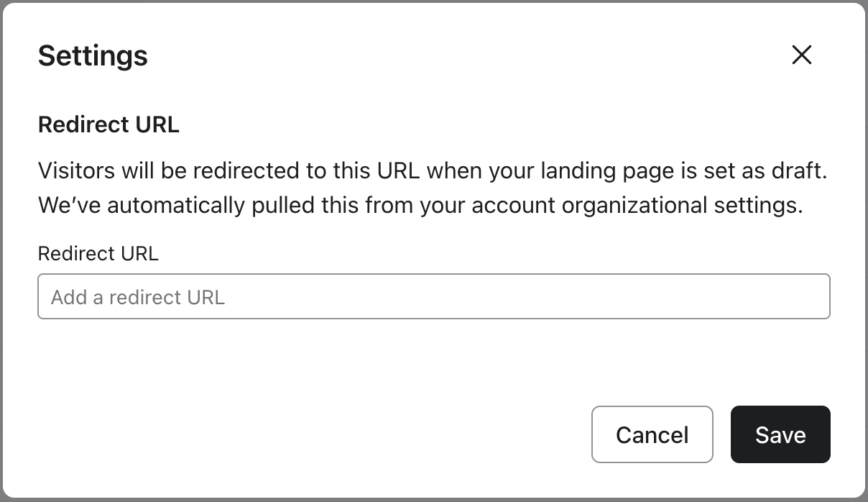The width and height of the screenshot is (868, 502).
Task: Place the cursor in the redirect URL input box
Action: (433, 296)
